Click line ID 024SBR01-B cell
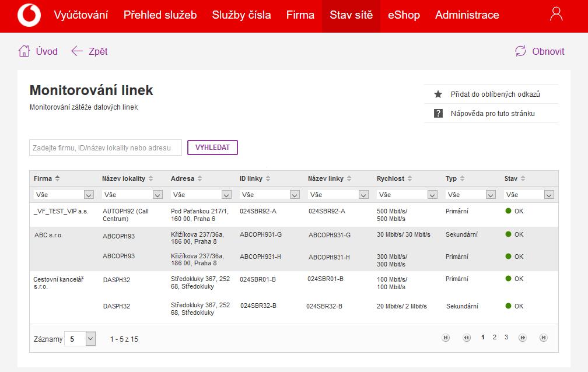 click(x=258, y=279)
